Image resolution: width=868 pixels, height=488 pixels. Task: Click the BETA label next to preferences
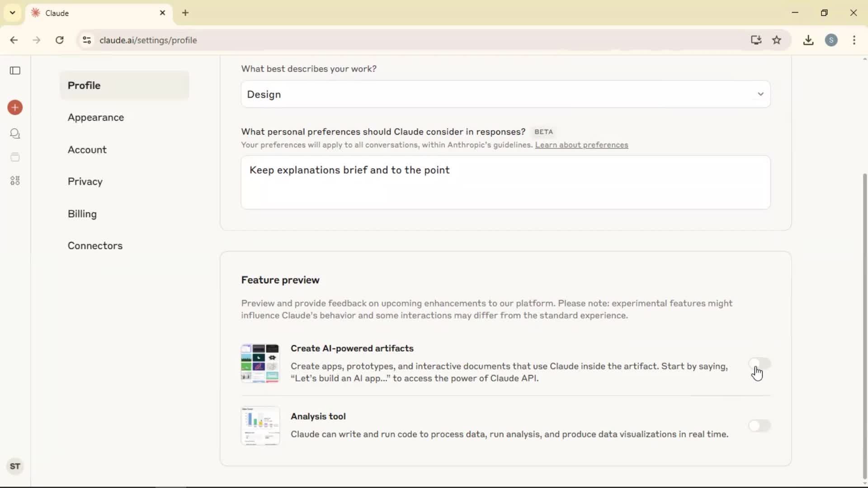[543, 132]
